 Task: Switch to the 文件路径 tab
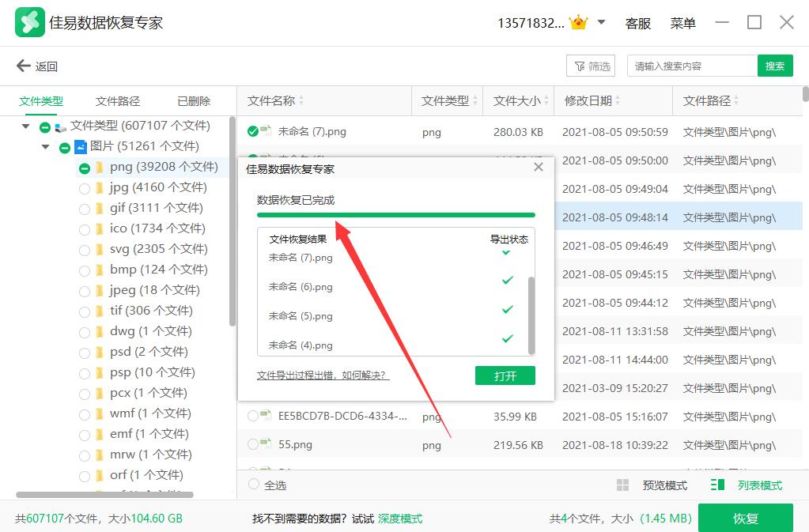pos(118,101)
